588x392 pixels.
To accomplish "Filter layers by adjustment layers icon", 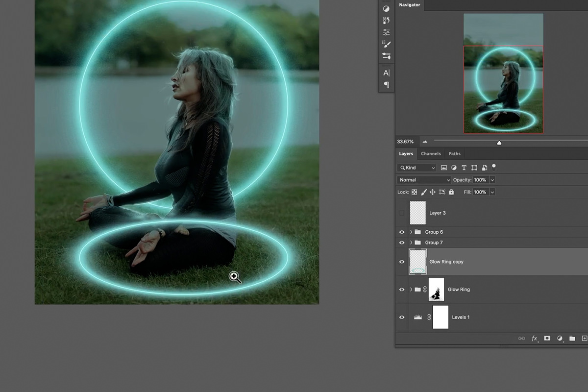I will pyautogui.click(x=454, y=168).
